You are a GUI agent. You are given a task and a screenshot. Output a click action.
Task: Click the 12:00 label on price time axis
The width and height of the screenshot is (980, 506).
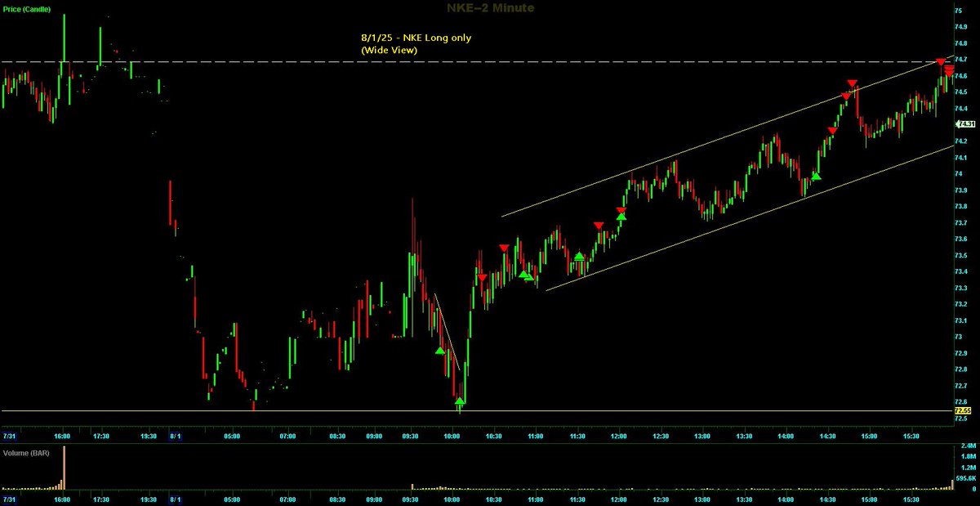click(x=618, y=437)
